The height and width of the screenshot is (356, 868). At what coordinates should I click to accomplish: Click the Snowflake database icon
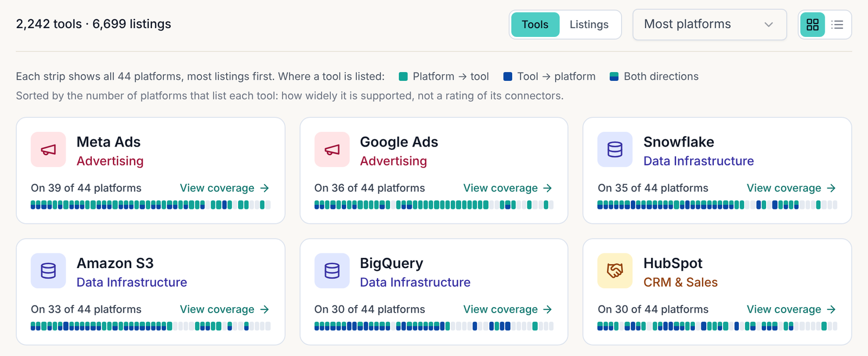point(615,149)
